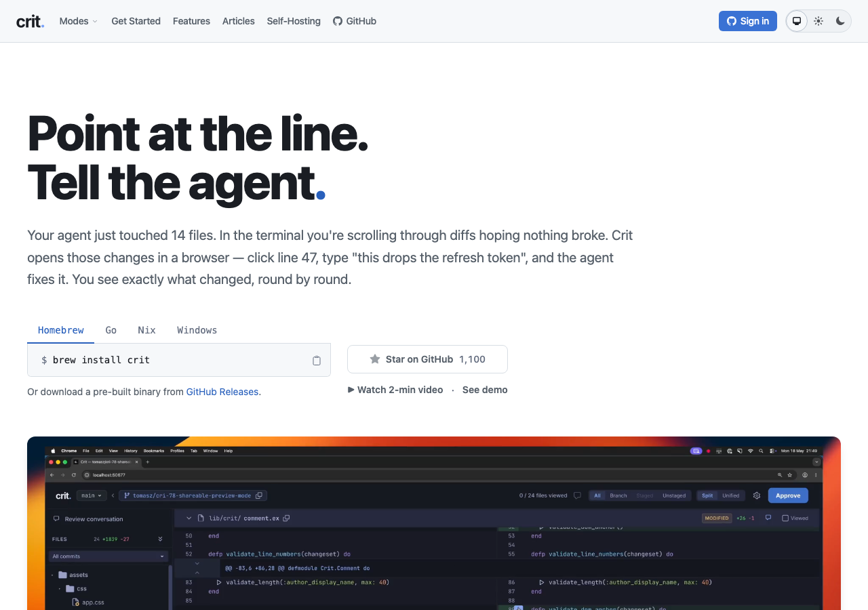Open the GitHub Releases link
The height and width of the screenshot is (610, 868).
point(222,392)
